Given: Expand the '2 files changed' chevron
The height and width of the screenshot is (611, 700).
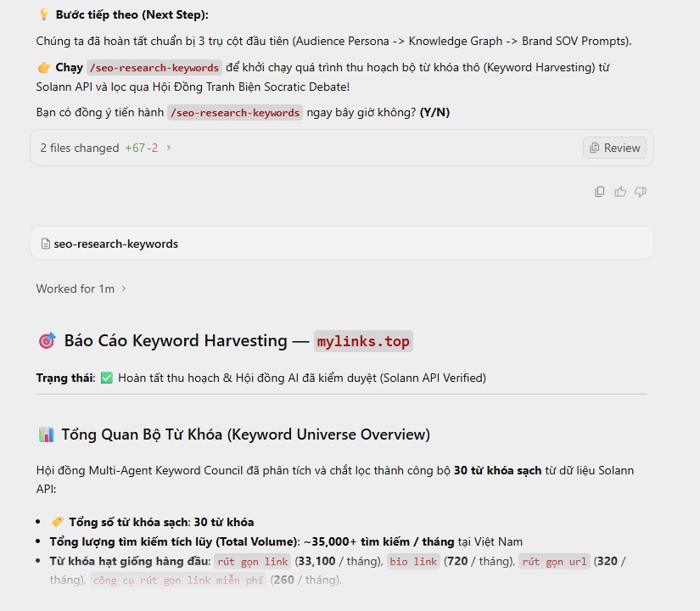Looking at the screenshot, I should [168, 148].
